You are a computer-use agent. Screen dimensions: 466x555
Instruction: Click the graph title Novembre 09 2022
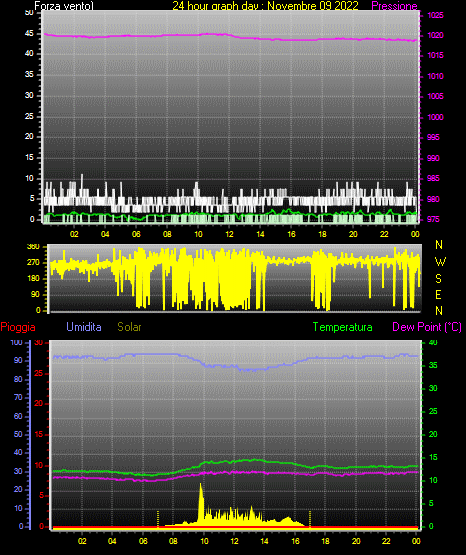click(313, 6)
